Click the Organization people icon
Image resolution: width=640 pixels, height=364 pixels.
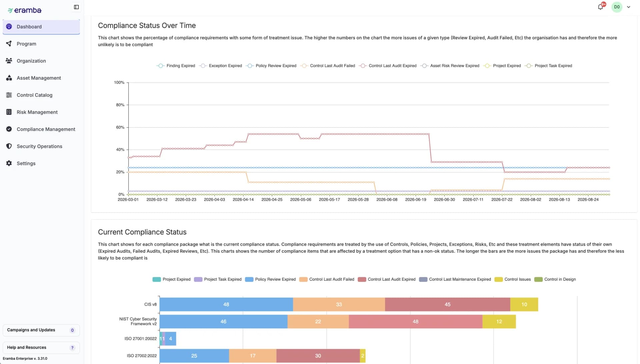coord(9,61)
